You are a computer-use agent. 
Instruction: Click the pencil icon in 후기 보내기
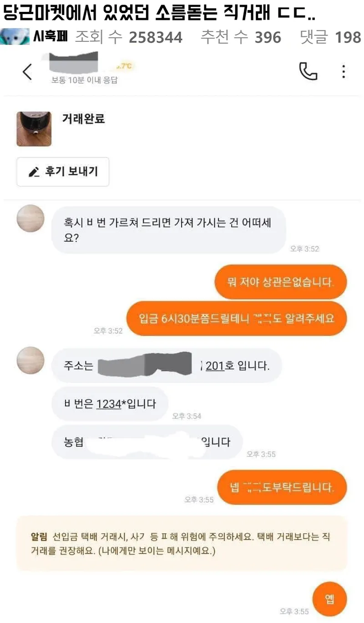34,172
